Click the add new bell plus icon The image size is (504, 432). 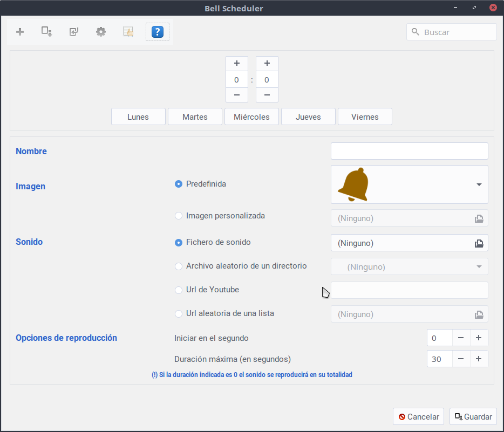[x=20, y=32]
